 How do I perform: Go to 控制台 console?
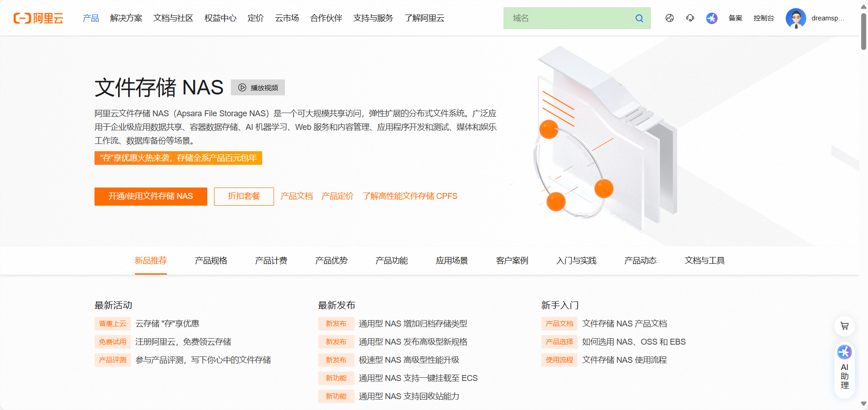[x=763, y=18]
